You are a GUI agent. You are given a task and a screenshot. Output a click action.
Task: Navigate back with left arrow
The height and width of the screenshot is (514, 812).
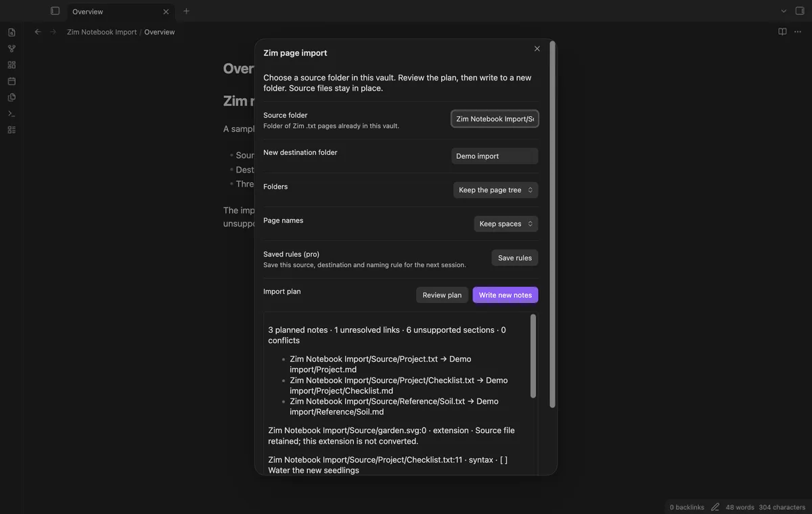[x=38, y=32]
